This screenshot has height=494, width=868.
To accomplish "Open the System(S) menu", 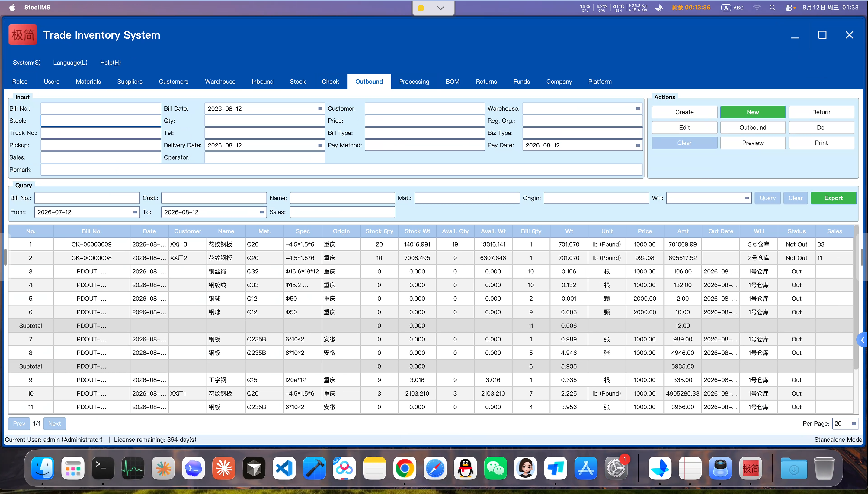I will 27,63.
